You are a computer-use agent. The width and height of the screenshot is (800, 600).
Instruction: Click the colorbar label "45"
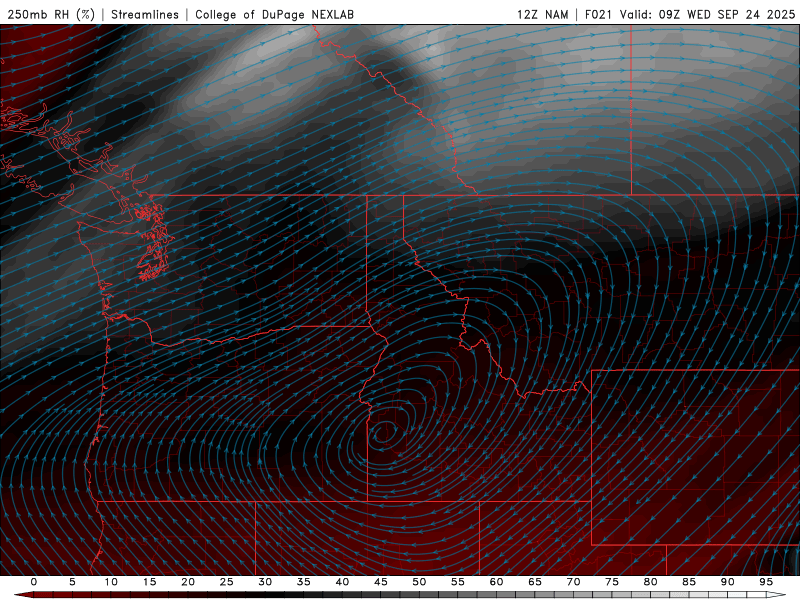(381, 582)
